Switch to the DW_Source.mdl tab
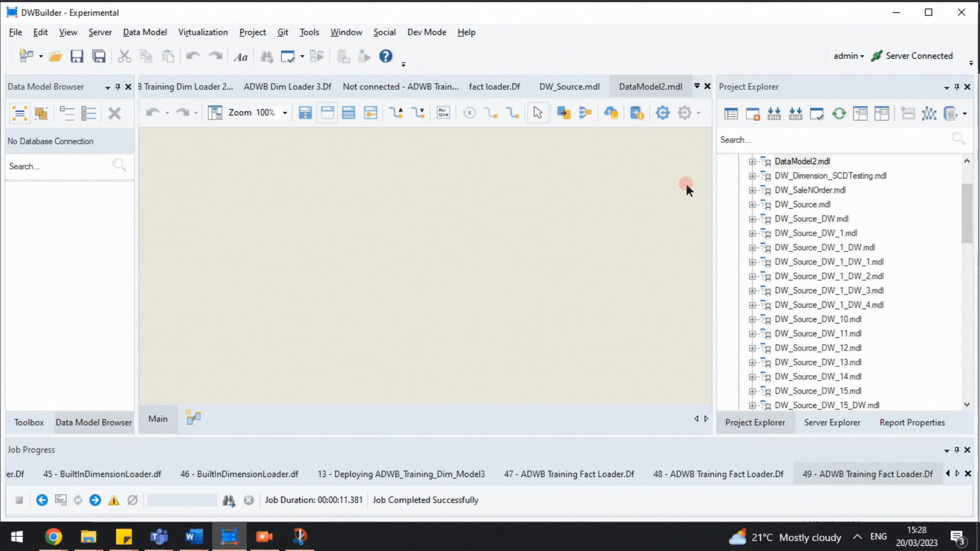 [569, 87]
